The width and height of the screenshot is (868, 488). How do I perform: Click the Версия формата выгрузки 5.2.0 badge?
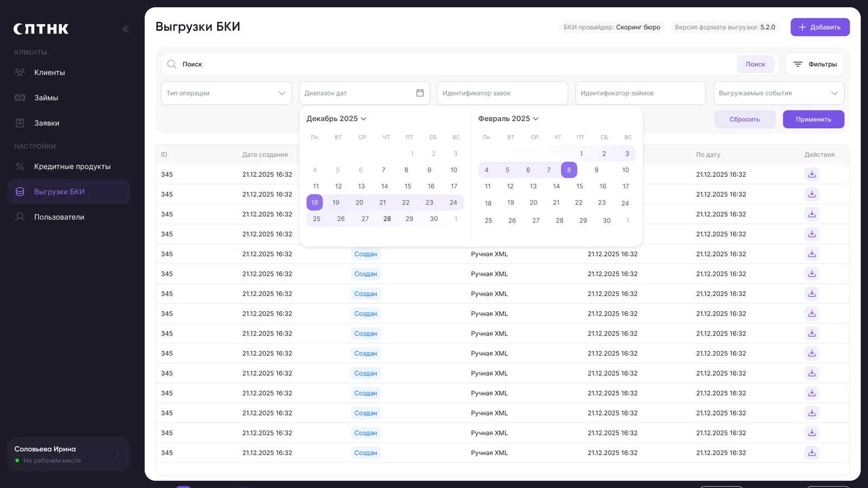coord(725,27)
